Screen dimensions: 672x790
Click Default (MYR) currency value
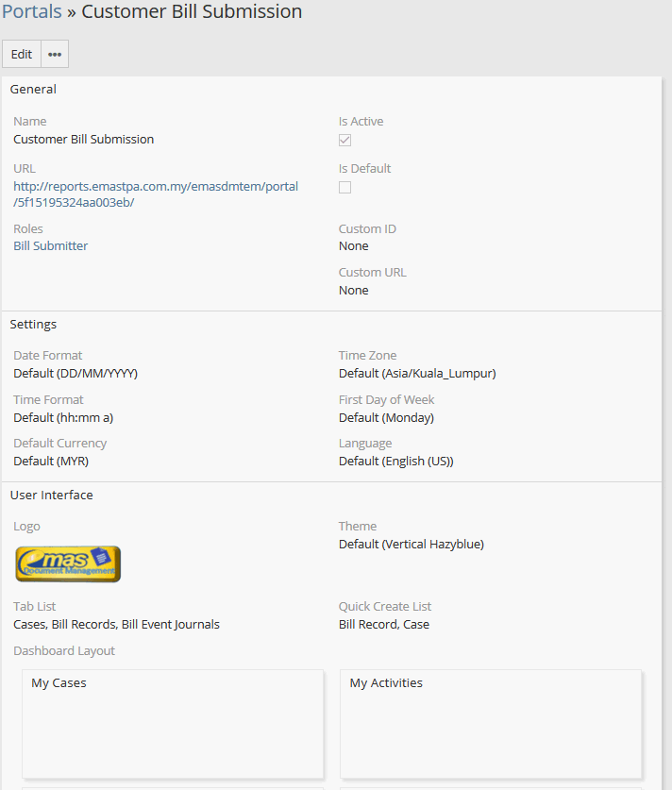coord(51,461)
